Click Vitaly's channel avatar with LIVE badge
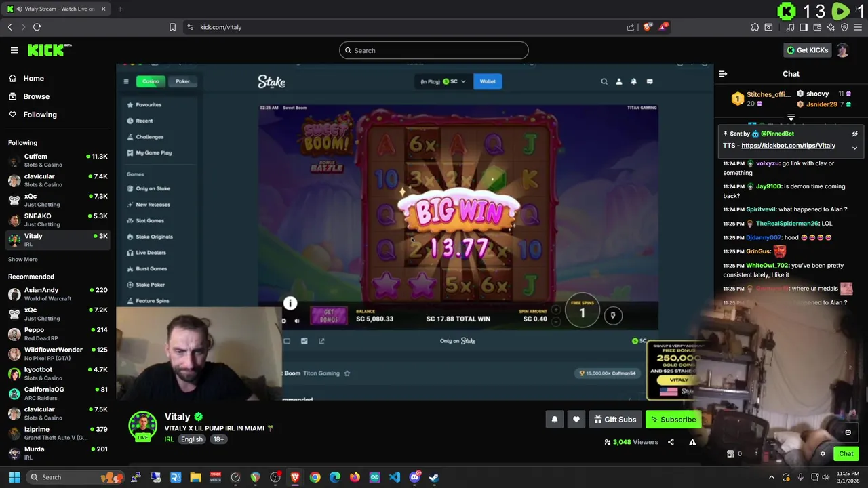 [x=142, y=426]
